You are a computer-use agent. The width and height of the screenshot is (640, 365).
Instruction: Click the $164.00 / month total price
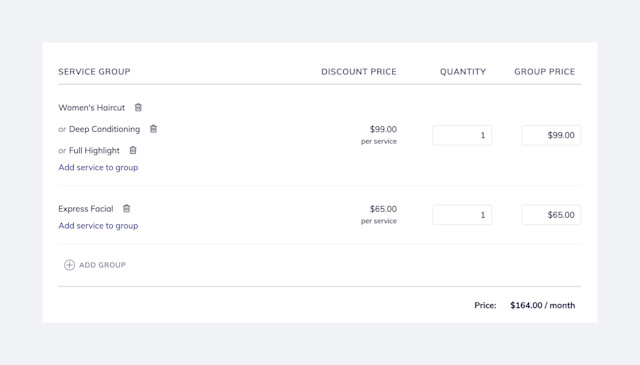coord(542,305)
